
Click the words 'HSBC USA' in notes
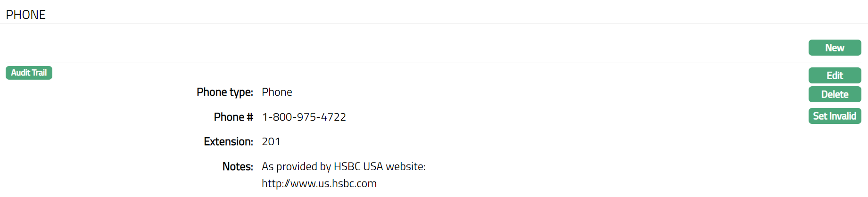[x=358, y=166]
